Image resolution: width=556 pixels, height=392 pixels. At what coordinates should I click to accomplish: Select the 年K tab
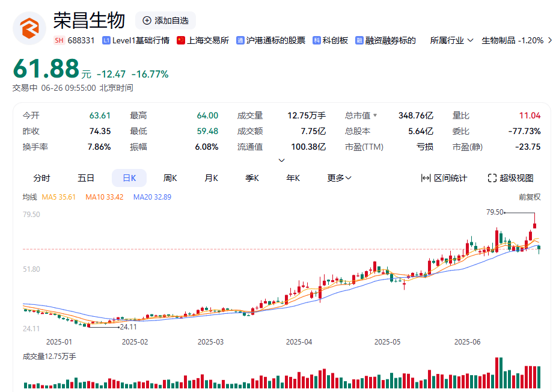point(293,178)
